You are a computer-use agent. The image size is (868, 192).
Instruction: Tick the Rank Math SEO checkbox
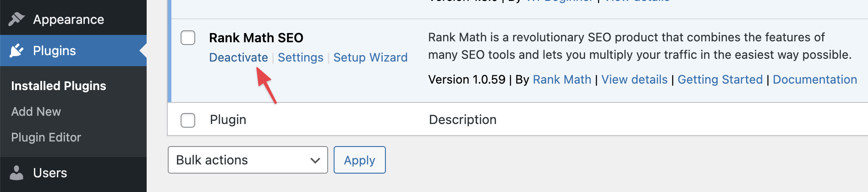coord(188,38)
